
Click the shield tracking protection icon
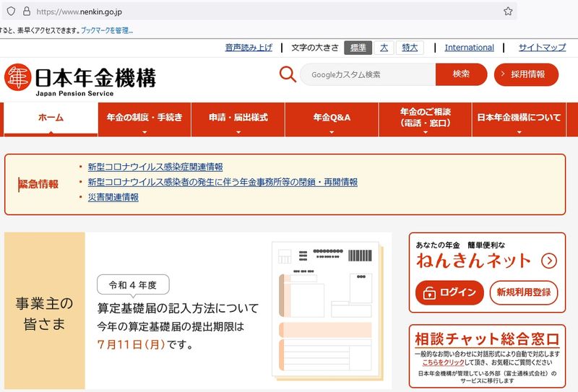click(11, 12)
